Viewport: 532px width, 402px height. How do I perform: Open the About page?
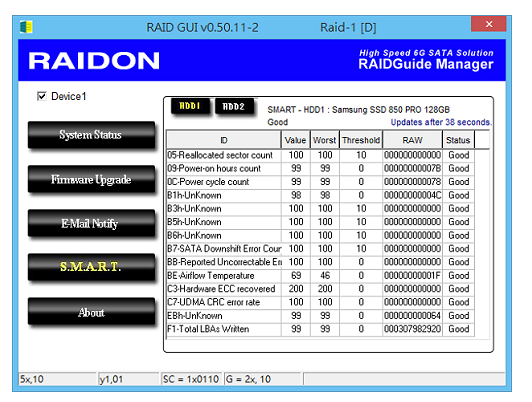click(x=91, y=311)
